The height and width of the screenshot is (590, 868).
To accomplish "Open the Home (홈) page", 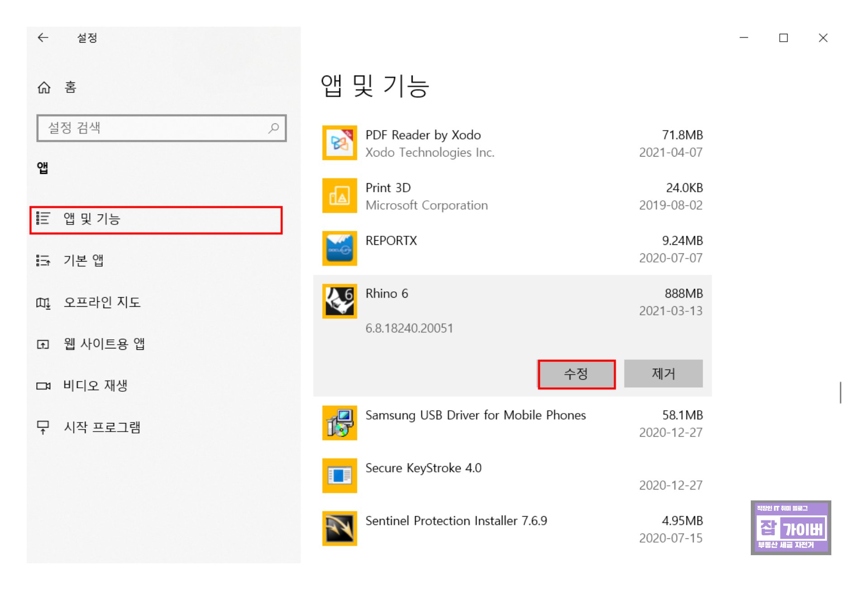I will (x=57, y=87).
